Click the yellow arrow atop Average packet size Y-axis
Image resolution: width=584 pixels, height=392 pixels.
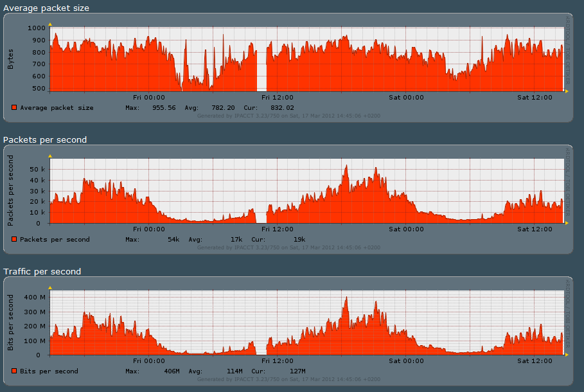tap(50, 24)
